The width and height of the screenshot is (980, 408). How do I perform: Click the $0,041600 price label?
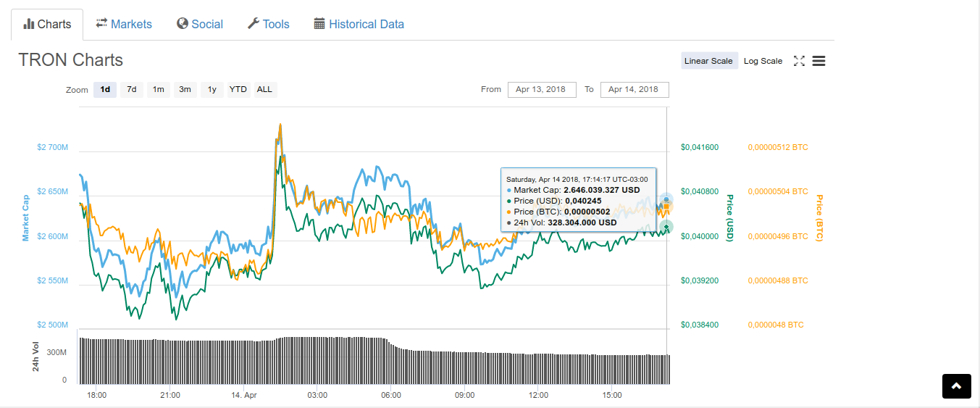pyautogui.click(x=700, y=148)
